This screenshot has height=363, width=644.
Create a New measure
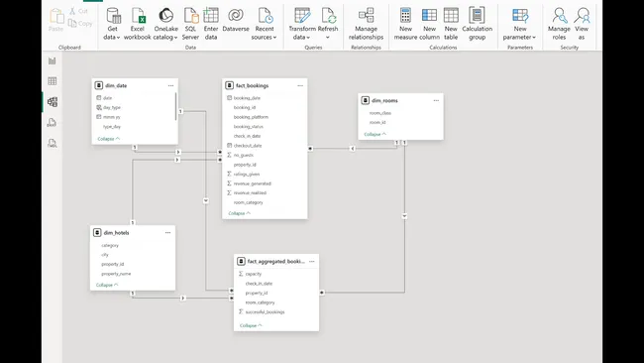point(405,24)
